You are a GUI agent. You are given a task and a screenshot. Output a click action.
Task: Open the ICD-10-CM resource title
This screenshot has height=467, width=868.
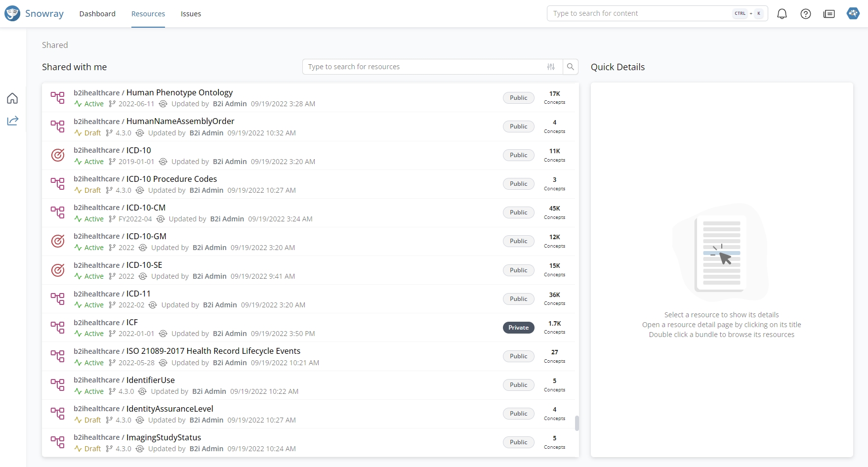pyautogui.click(x=146, y=208)
